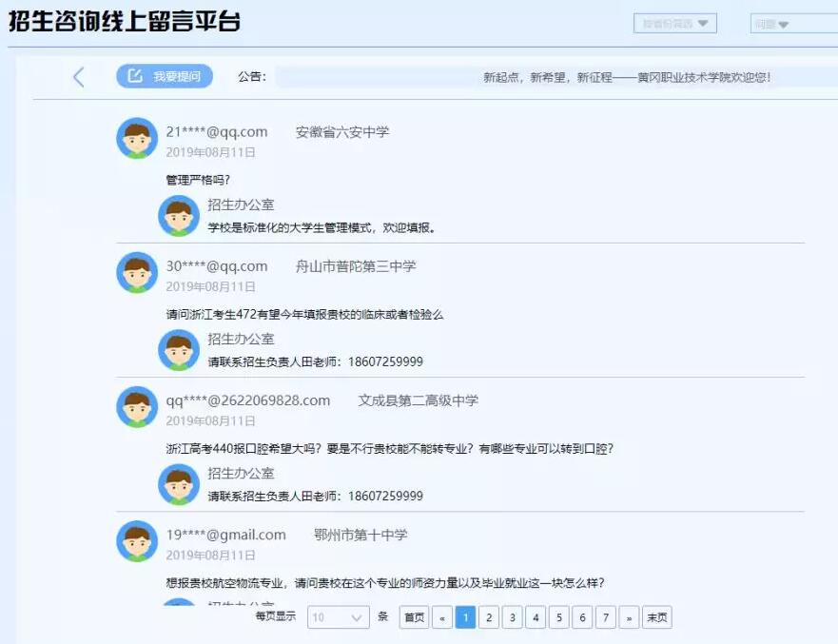Click 招生办公室 avatar under the 472 question
This screenshot has width=838, height=644.
point(179,349)
